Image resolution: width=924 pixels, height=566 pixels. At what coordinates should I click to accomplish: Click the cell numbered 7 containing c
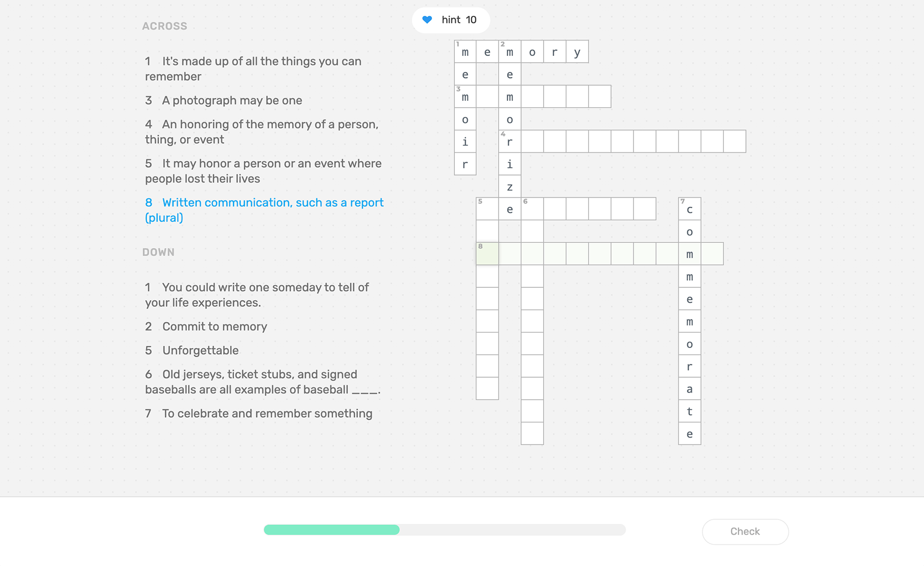click(x=689, y=209)
